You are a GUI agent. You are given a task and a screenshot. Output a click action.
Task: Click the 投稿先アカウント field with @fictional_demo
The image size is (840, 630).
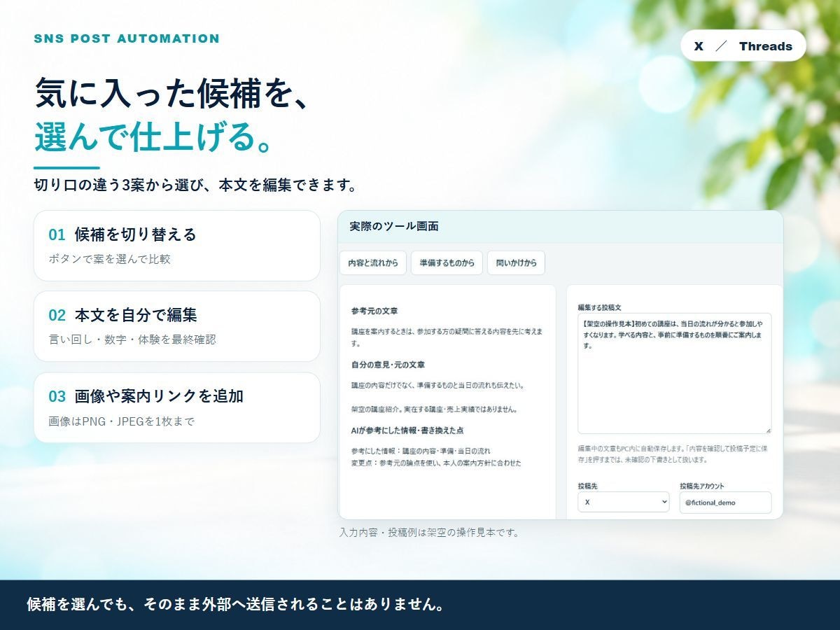click(x=725, y=503)
